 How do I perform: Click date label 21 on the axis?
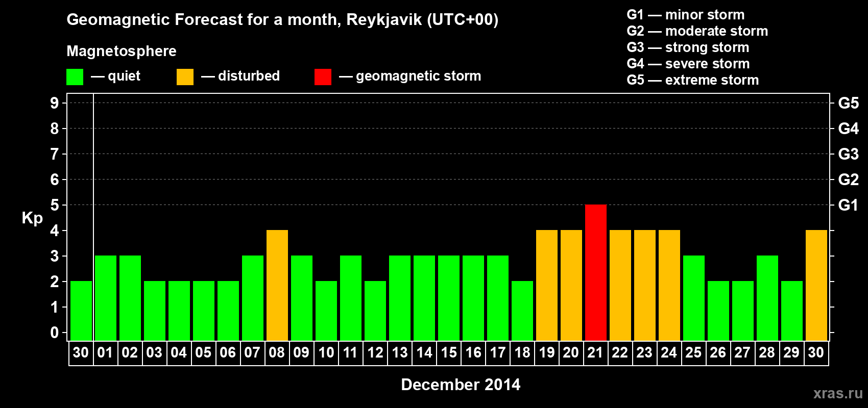pos(595,352)
